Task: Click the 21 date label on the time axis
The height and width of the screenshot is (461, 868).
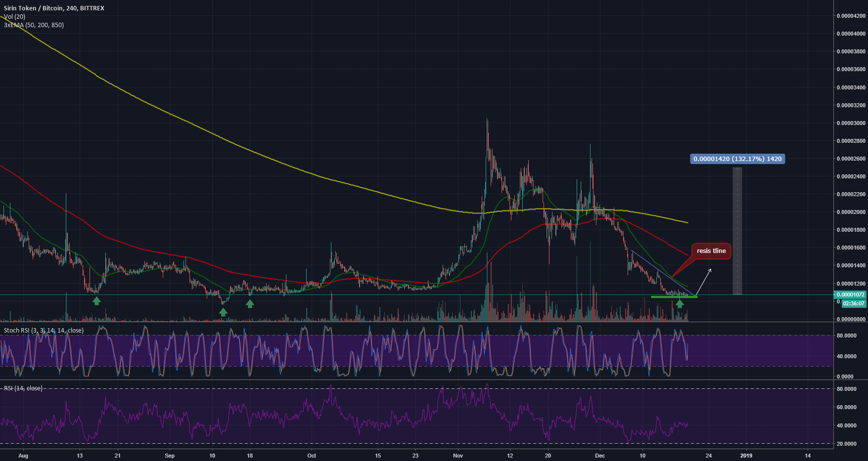Action: (x=118, y=456)
